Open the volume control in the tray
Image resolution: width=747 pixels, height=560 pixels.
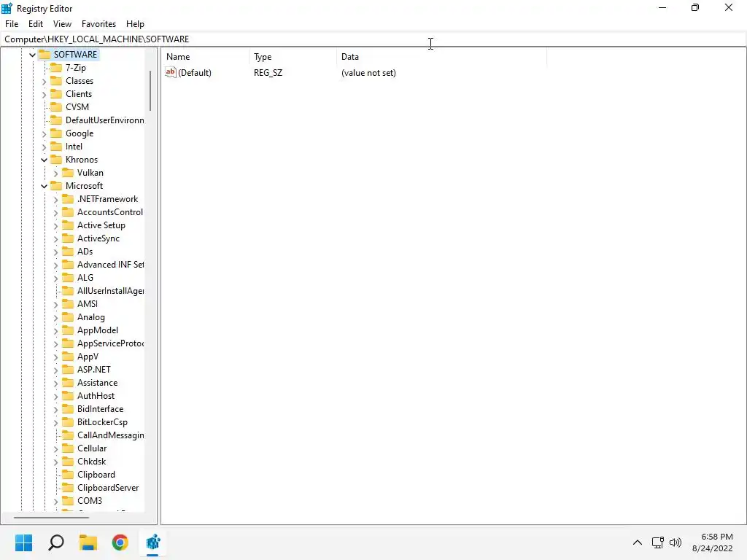point(676,542)
